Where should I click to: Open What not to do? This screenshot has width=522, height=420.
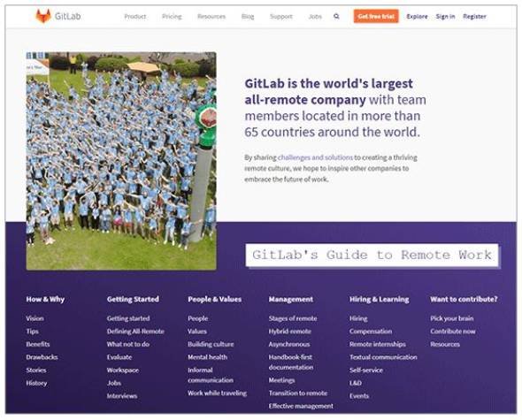pyautogui.click(x=128, y=345)
